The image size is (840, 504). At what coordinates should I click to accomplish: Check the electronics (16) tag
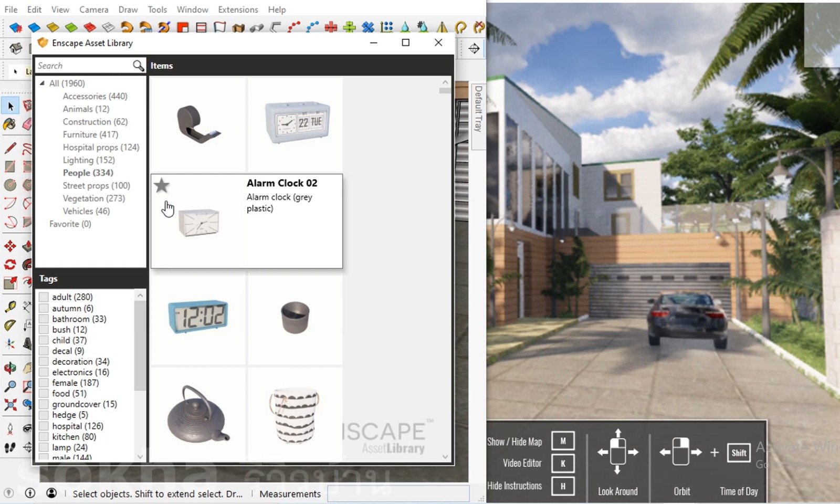[44, 372]
